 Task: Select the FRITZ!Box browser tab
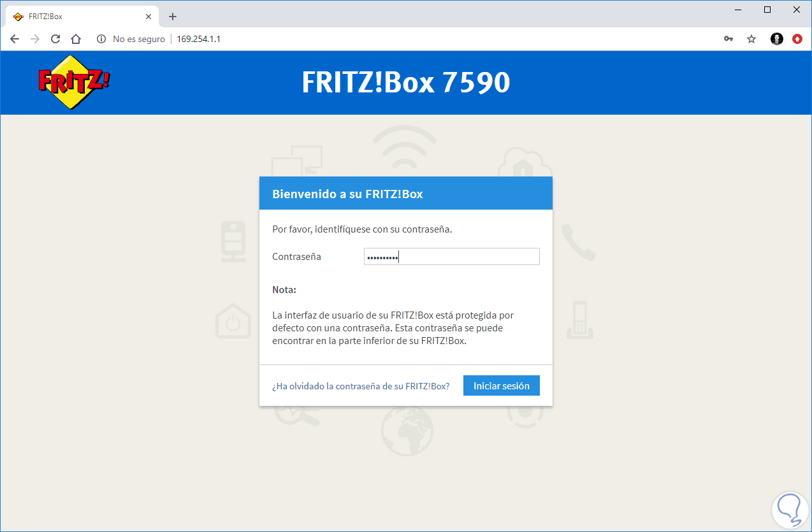point(83,17)
